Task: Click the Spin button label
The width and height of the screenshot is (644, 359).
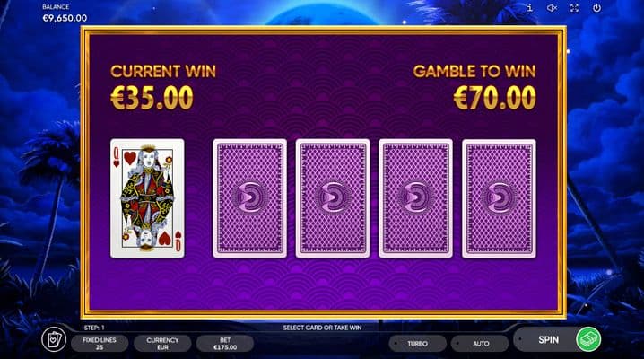Action: (548, 339)
